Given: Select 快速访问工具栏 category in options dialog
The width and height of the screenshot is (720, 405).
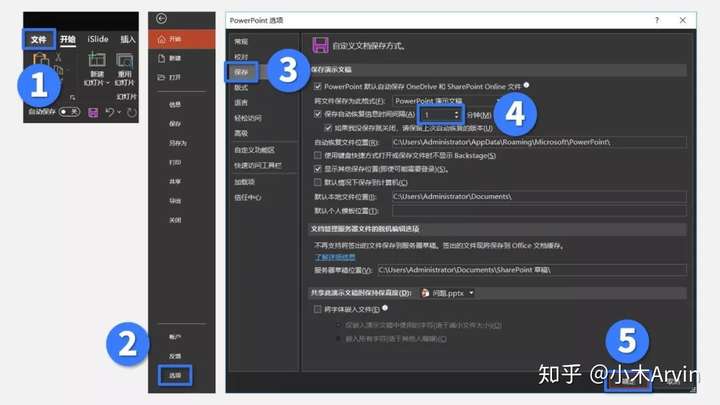Looking at the screenshot, I should (x=258, y=165).
